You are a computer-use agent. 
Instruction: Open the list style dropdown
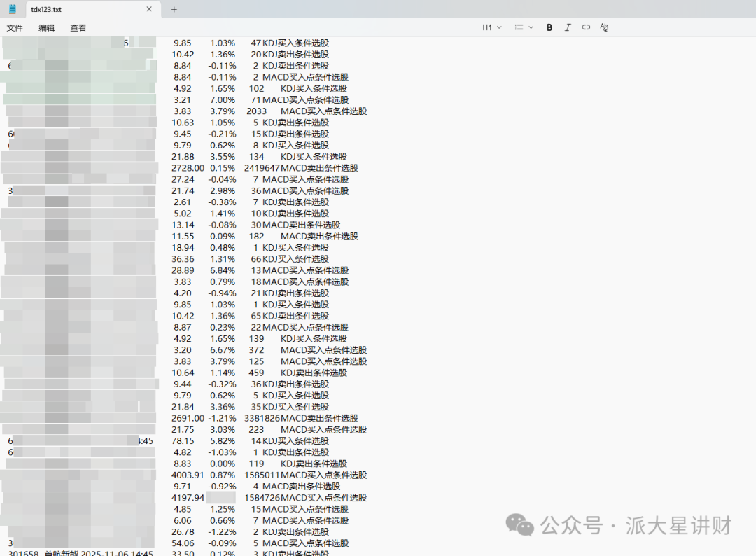pos(524,27)
